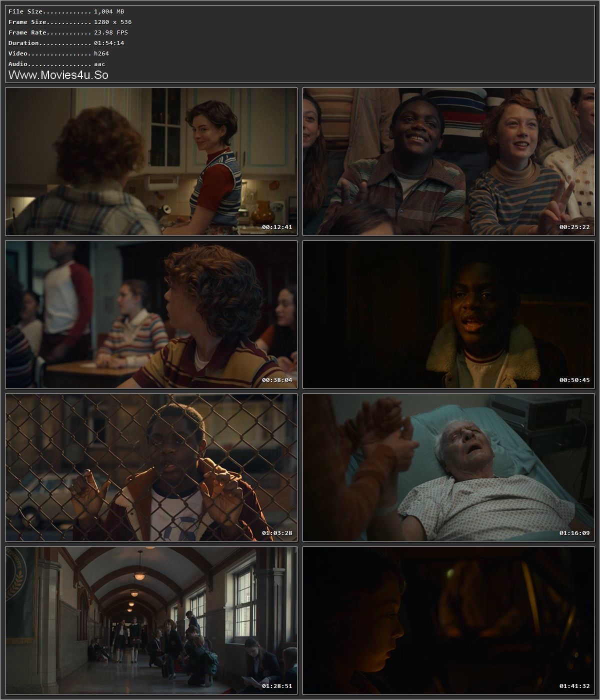Select the final dark scene thumbnail at 01:41:32
Image resolution: width=600 pixels, height=700 pixels.
pyautogui.click(x=450, y=622)
